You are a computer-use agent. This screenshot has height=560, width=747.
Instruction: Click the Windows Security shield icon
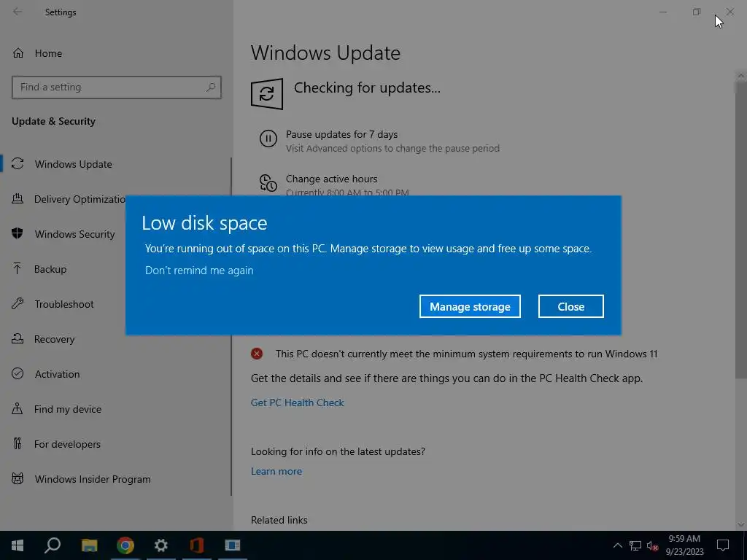point(18,233)
